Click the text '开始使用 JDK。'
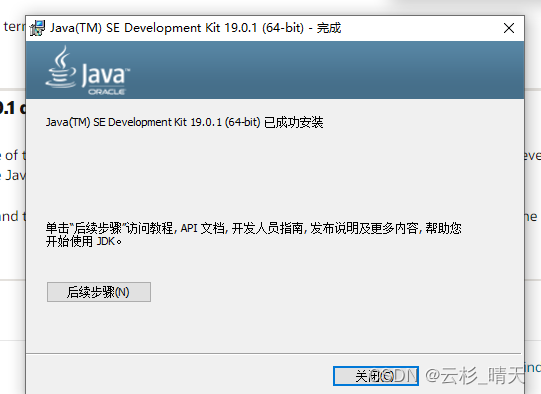This screenshot has width=541, height=394. [83, 241]
